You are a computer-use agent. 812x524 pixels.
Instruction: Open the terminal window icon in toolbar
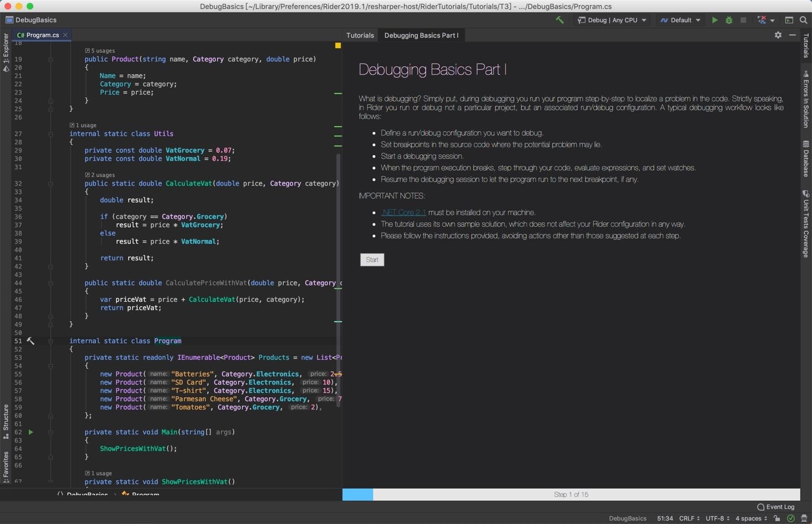click(x=789, y=20)
